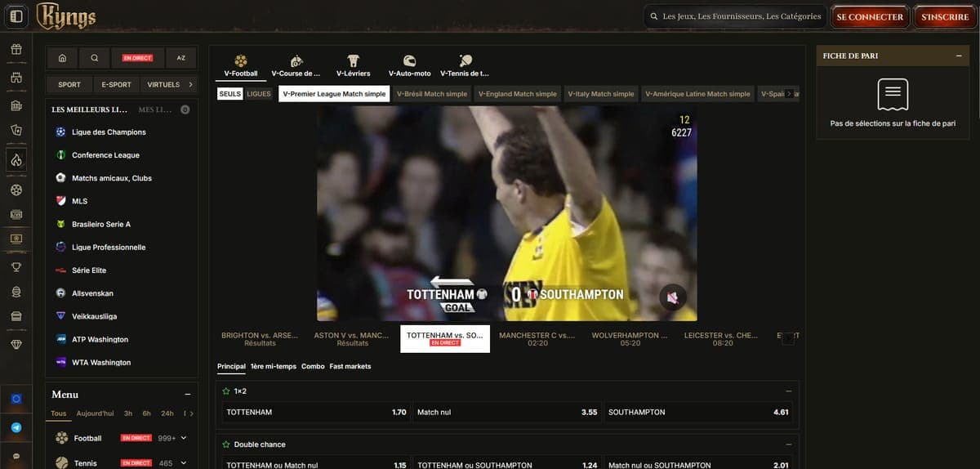Collapse the Double chance market
The width and height of the screenshot is (980, 469).
788,444
